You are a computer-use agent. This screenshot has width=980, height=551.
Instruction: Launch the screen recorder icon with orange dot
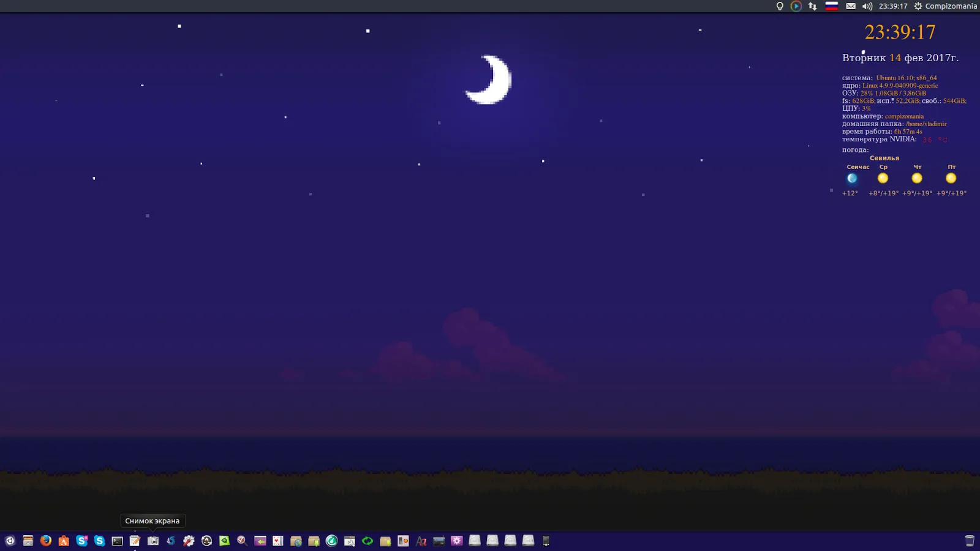[403, 541]
